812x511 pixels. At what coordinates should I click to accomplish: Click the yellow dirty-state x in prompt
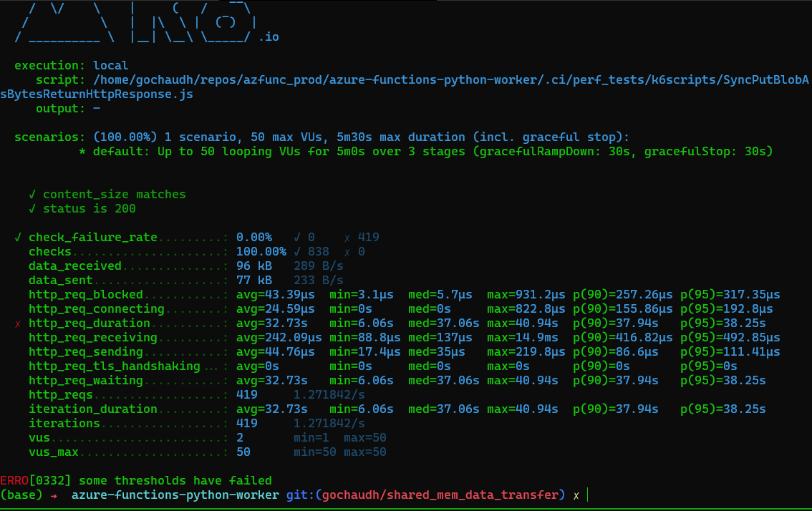pyautogui.click(x=576, y=496)
